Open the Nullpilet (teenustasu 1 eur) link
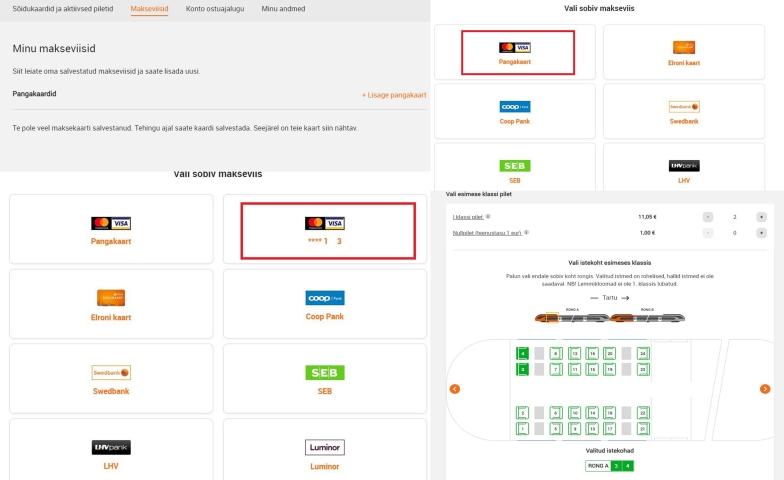The height and width of the screenshot is (480, 784). pos(487,232)
